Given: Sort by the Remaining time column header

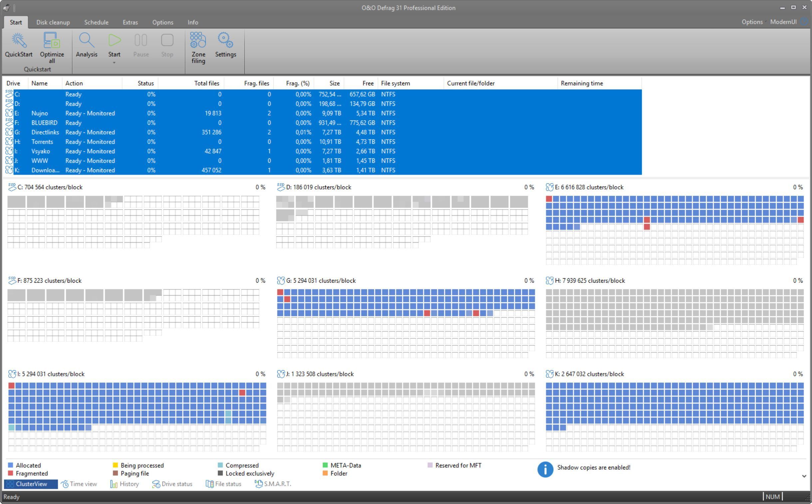Looking at the screenshot, I should [599, 83].
